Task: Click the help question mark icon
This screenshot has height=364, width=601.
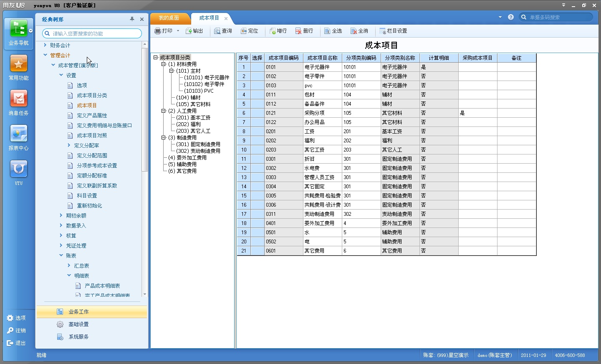Action: click(511, 17)
